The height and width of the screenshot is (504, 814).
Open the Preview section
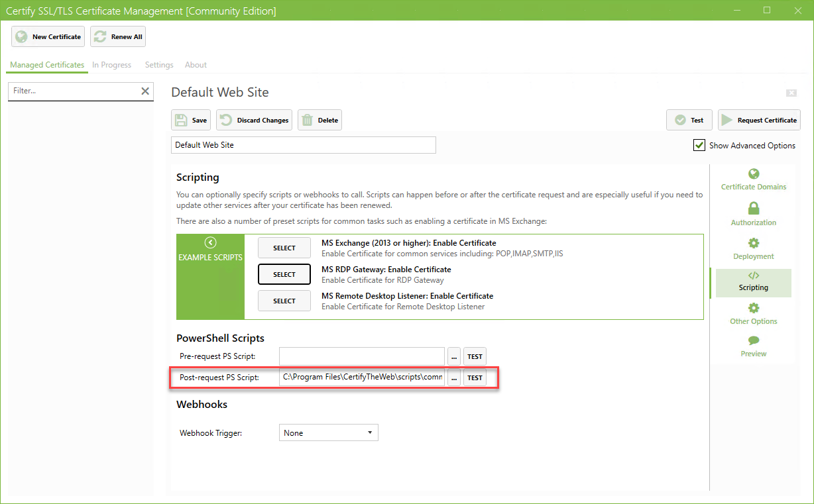(754, 346)
